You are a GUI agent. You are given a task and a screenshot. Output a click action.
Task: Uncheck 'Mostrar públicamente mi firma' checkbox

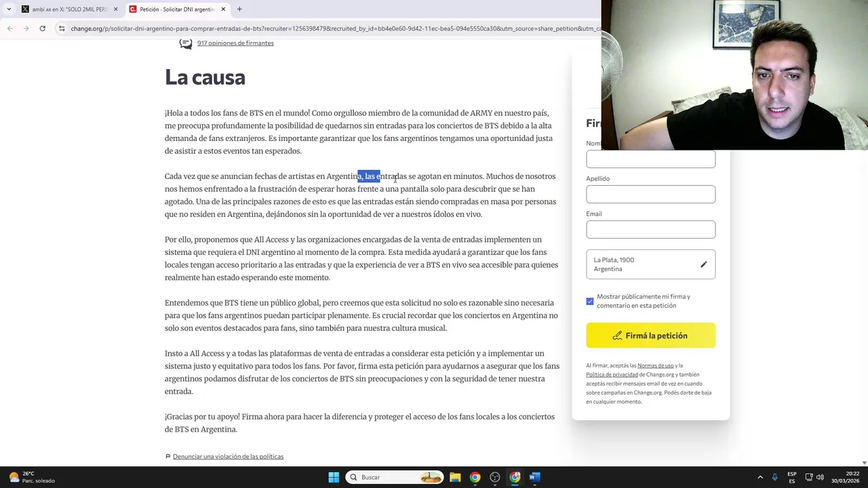590,301
